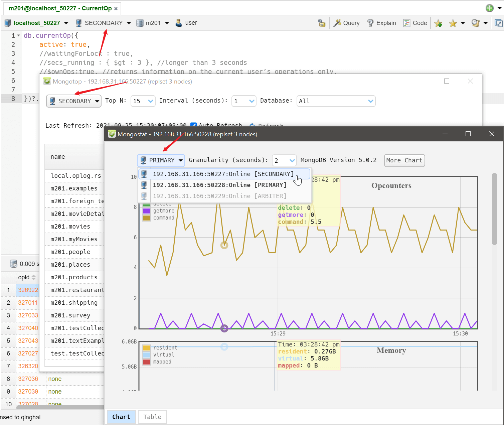Select the m201.shipping row

tap(74, 303)
